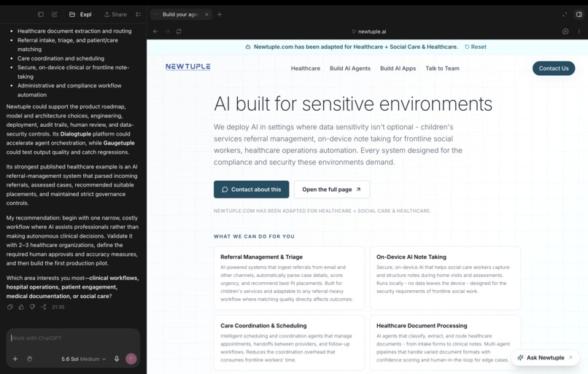This screenshot has width=588, height=374.
Task: Click the bold word 'Dialogtuple' in chat
Action: [76, 134]
